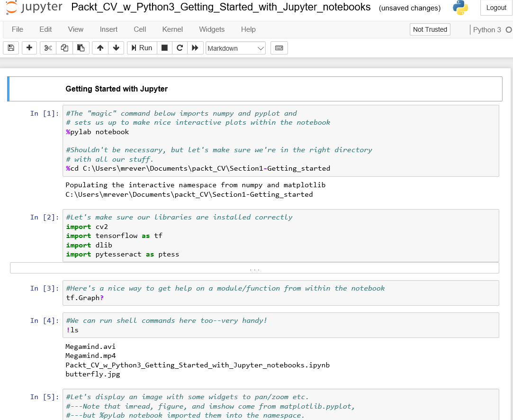Open the Help menu
Screen dimensions: 513x420
(x=248, y=29)
